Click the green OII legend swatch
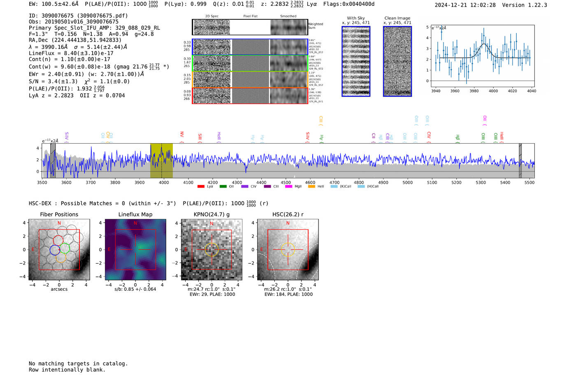The height and width of the screenshot is (392, 576). tap(223, 187)
